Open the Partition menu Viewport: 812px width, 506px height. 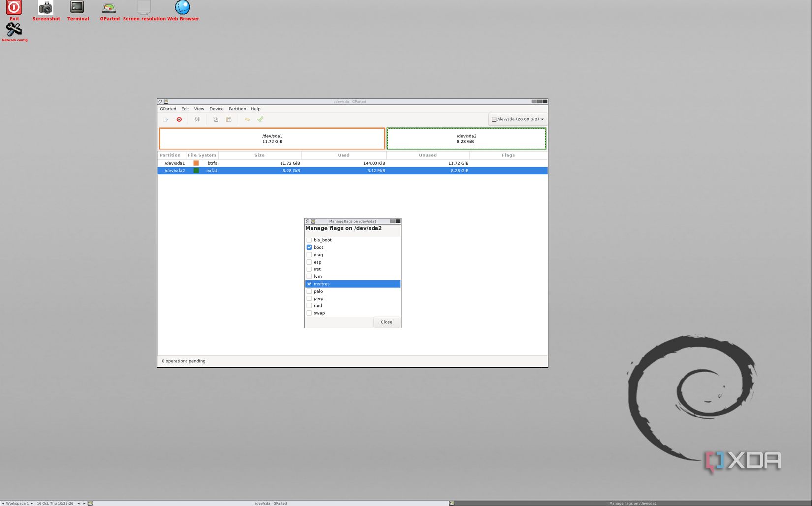click(x=237, y=109)
